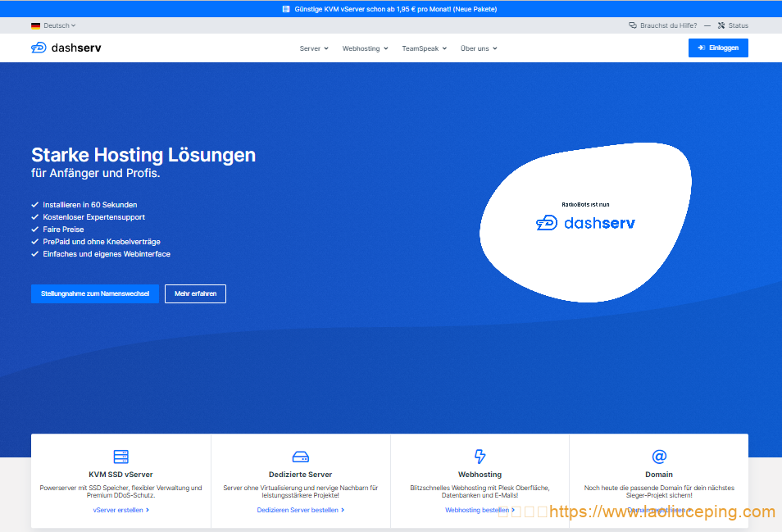Screen dimensions: 782x532
Task: Click the KVM SSD vServer heading
Action: [120, 475]
